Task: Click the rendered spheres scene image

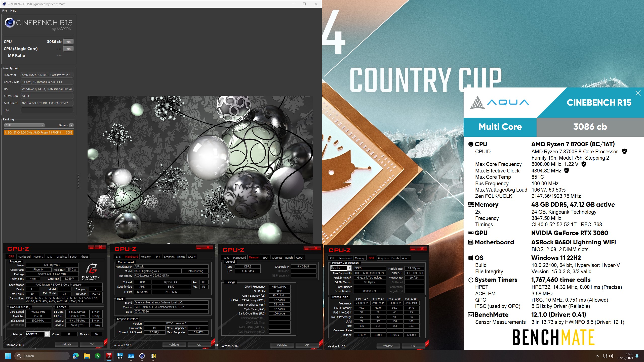Action: (x=200, y=170)
